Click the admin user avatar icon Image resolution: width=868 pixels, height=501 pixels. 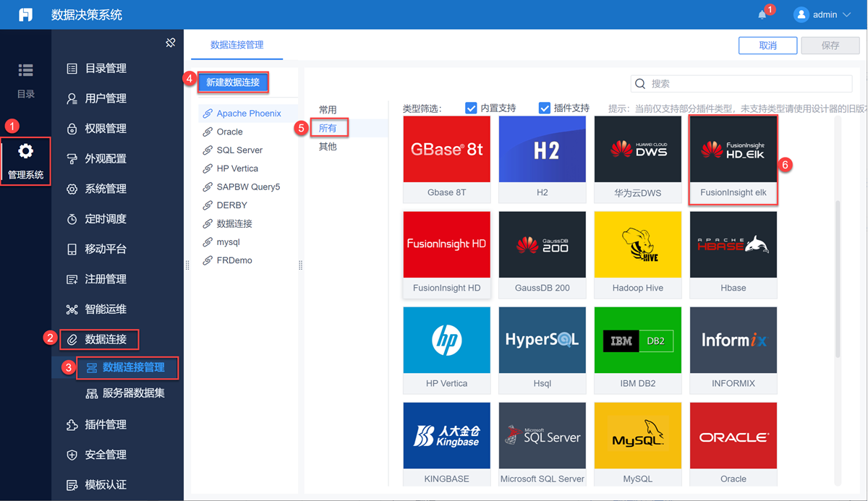tap(801, 14)
